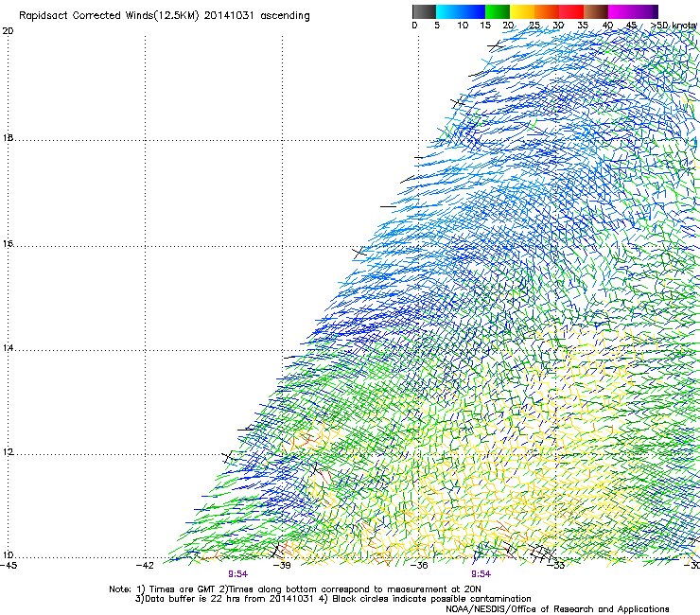Click the latitude label '16'

tap(8, 244)
